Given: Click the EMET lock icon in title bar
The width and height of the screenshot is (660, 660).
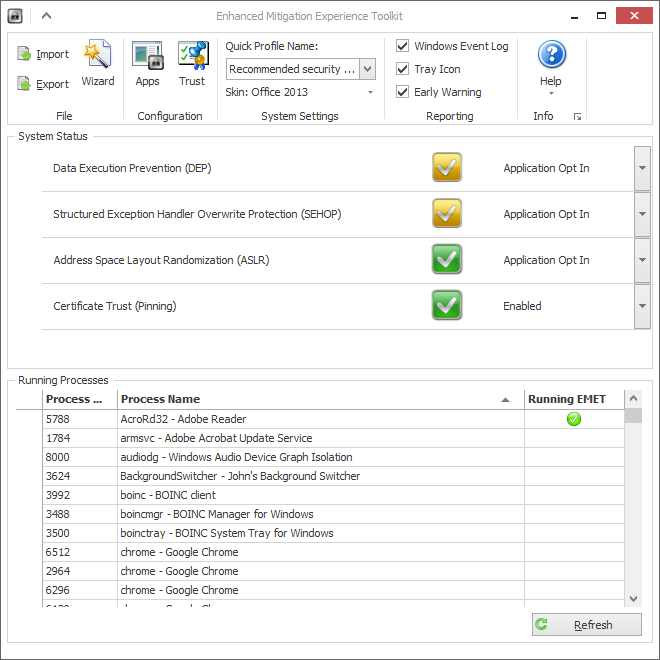Looking at the screenshot, I should (x=15, y=16).
